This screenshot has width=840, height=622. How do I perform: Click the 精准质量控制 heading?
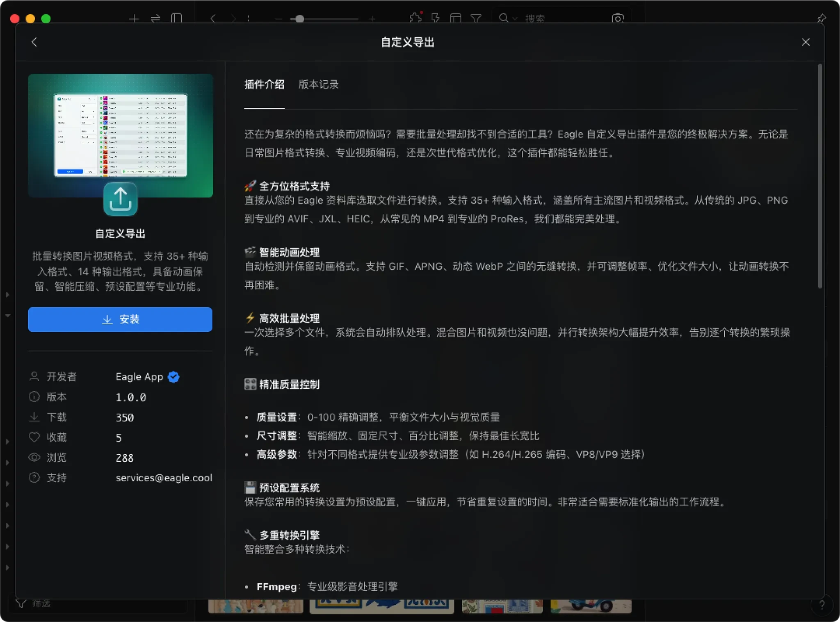coord(289,384)
